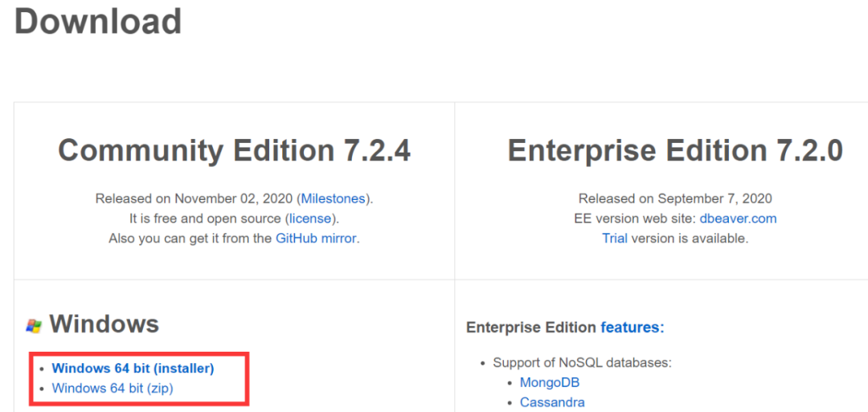Image resolution: width=868 pixels, height=412 pixels.
Task: Open the Milestones link
Action: [333, 198]
